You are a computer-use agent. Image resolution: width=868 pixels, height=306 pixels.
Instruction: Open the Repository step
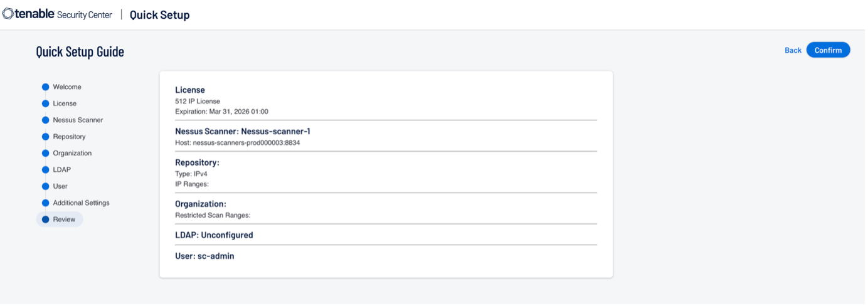(x=69, y=137)
